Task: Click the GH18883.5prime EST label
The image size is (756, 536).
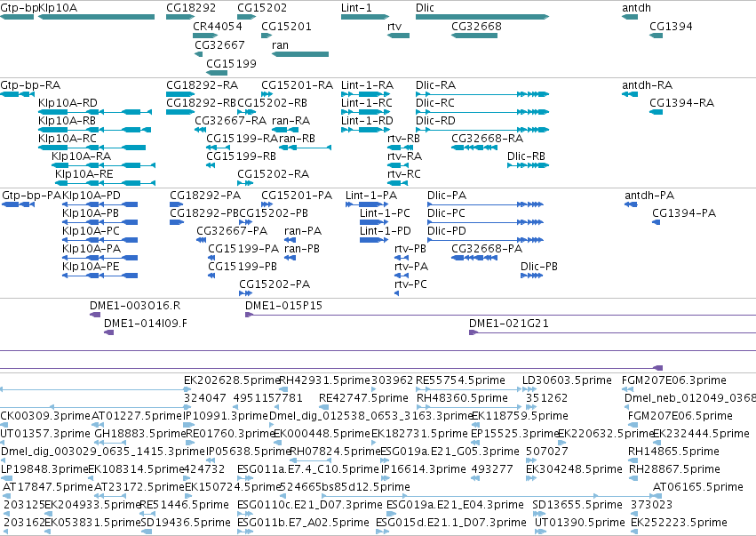Action: [140, 434]
